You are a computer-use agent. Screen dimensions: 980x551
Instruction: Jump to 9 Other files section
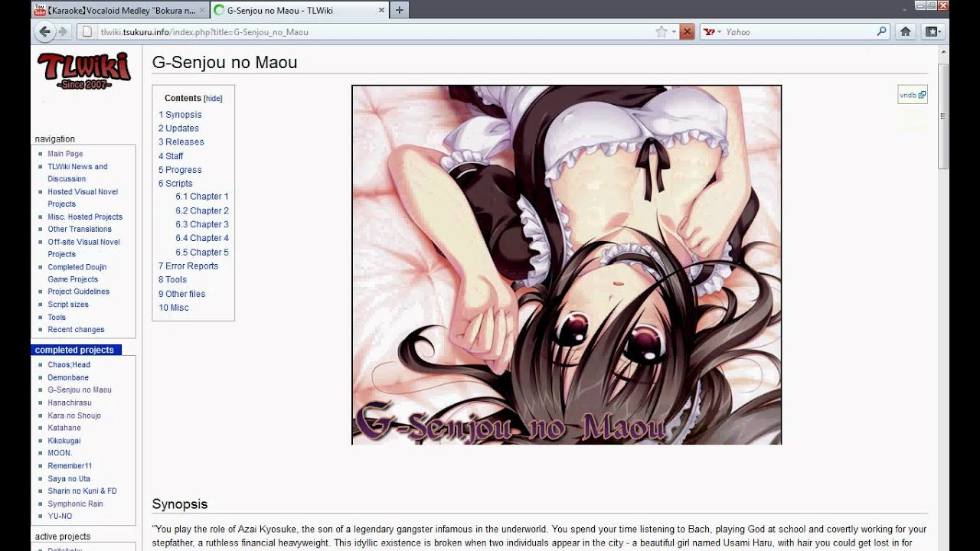[181, 294]
